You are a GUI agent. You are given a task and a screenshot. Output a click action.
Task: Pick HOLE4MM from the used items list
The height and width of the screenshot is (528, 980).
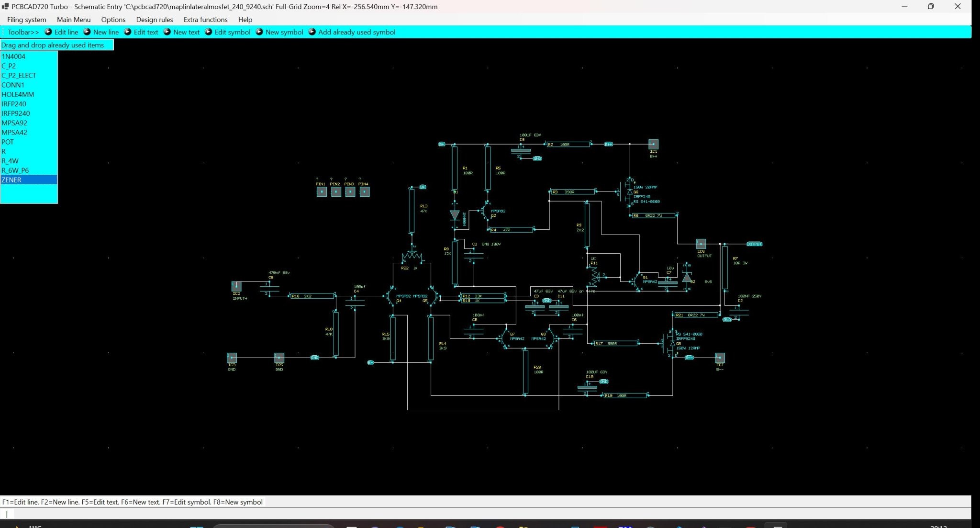29,94
